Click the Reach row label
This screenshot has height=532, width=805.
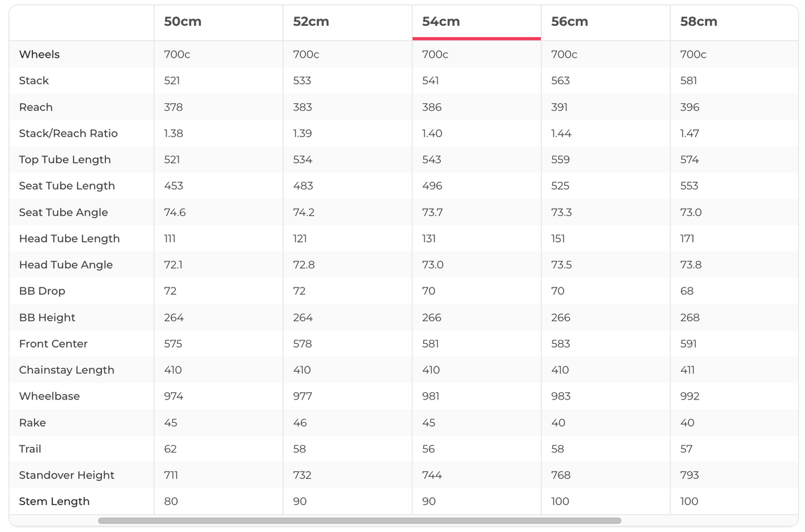pos(36,107)
